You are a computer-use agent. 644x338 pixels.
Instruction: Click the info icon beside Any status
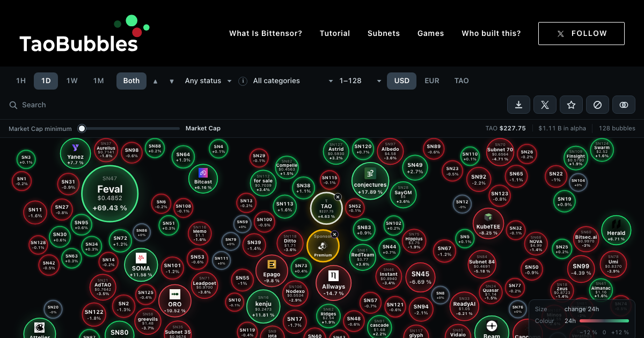coord(243,81)
